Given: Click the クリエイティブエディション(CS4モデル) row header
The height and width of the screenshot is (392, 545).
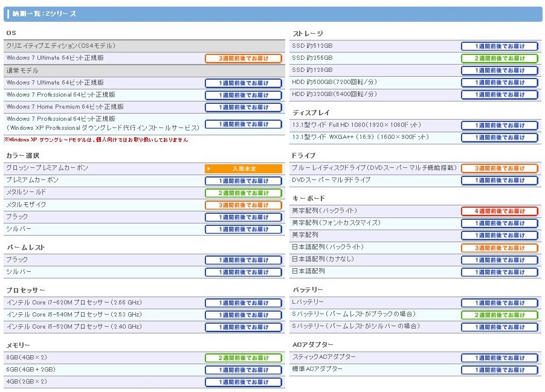Looking at the screenshot, I should tap(60, 46).
